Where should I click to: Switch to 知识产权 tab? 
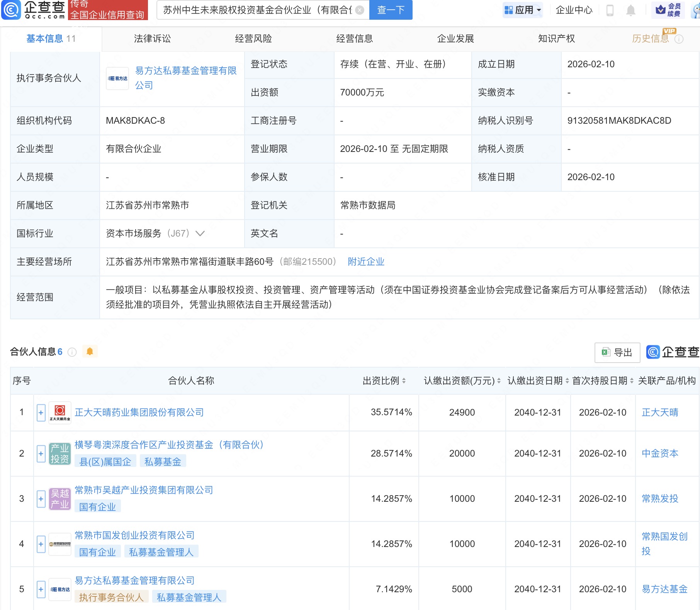[x=556, y=39]
